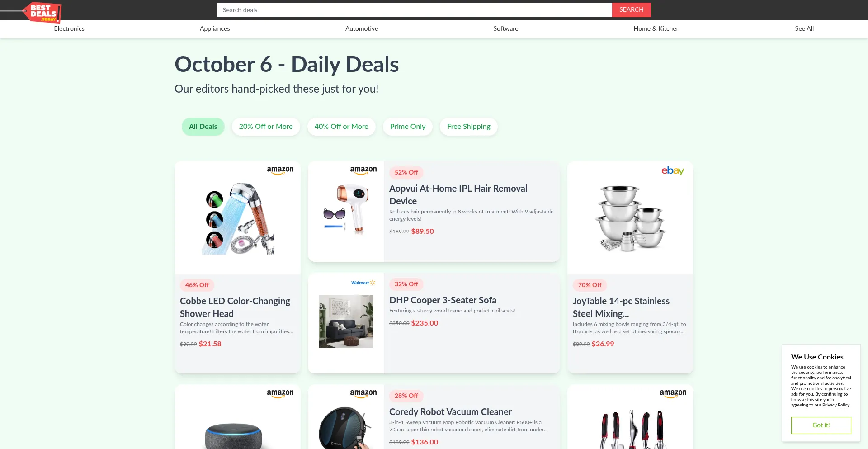Open the Electronics category

(69, 28)
